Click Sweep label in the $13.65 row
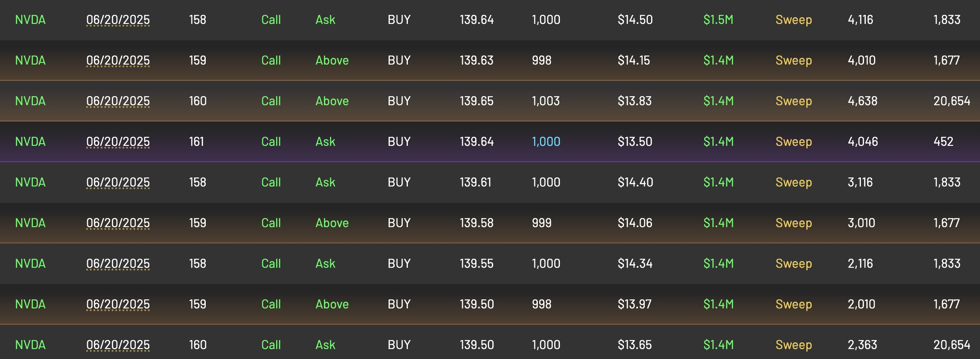Image resolution: width=980 pixels, height=359 pixels. pyautogui.click(x=794, y=345)
